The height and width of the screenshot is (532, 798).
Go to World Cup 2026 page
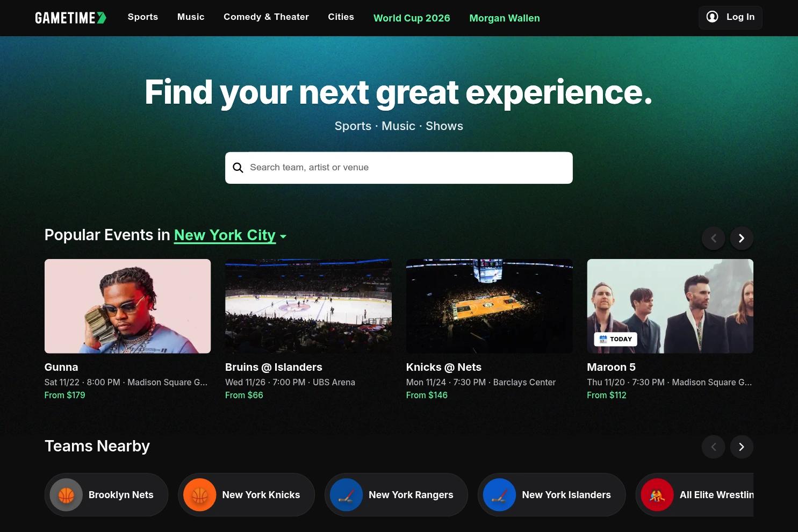pos(412,18)
